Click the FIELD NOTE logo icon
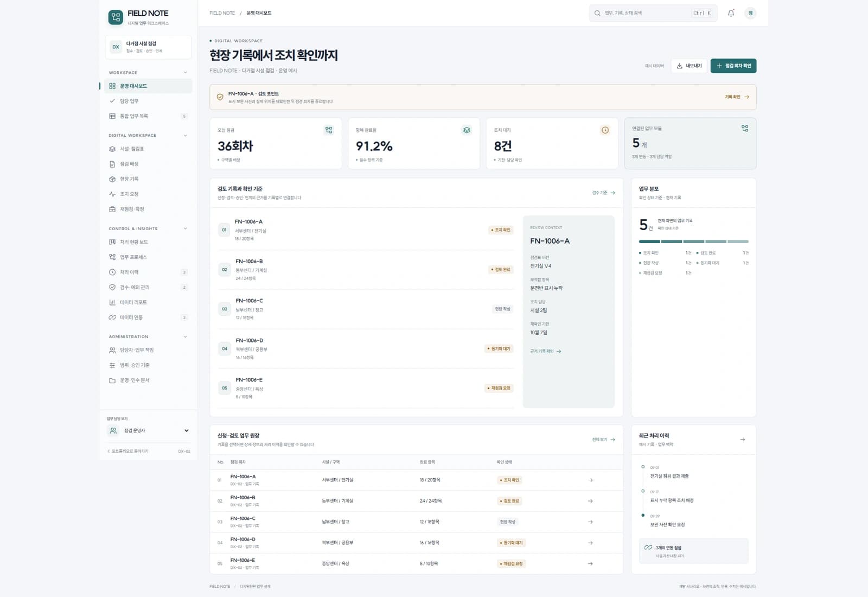The image size is (868, 597). pos(115,17)
